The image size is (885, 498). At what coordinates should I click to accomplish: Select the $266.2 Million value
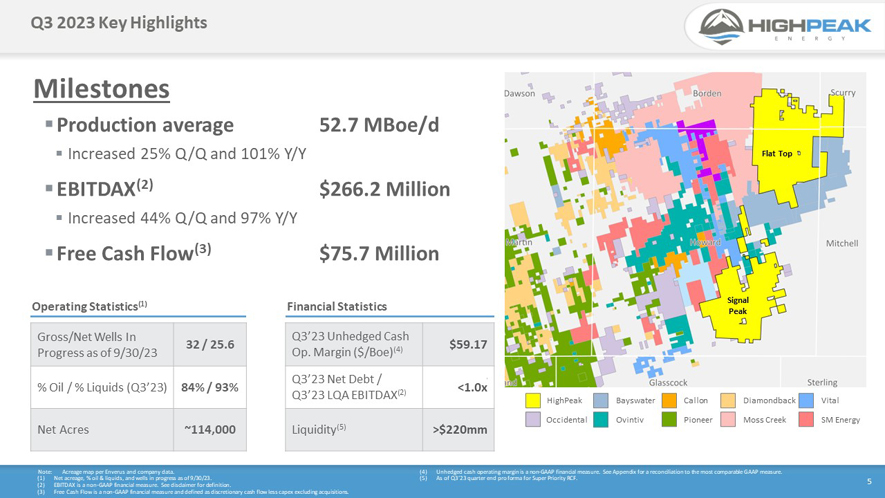(385, 189)
